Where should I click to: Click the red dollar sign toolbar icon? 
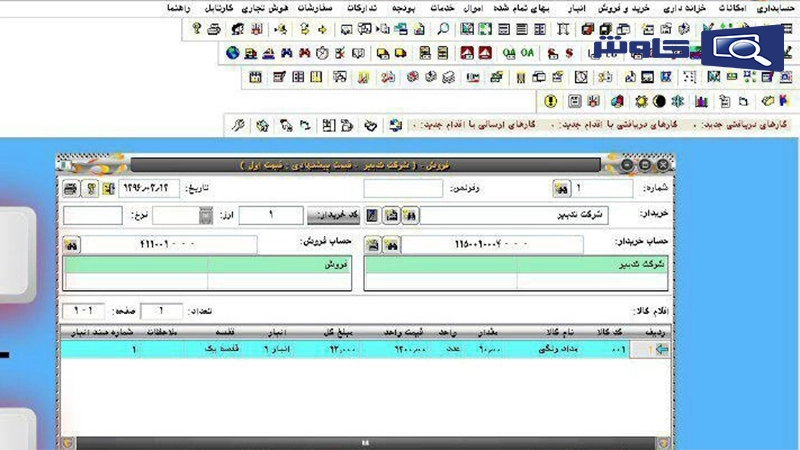[x=569, y=53]
